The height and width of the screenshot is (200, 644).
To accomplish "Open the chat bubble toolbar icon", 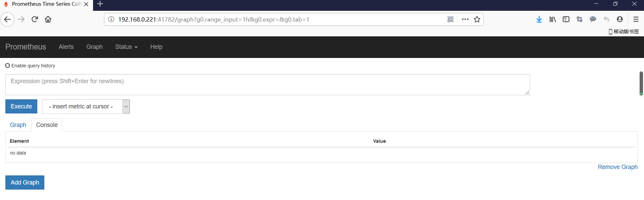I will click(x=593, y=19).
